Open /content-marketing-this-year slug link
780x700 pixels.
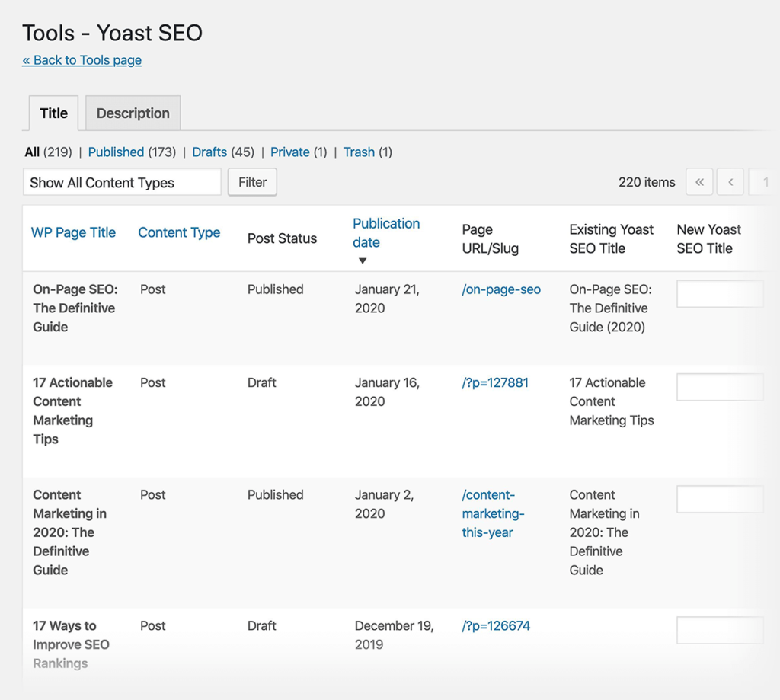point(493,513)
